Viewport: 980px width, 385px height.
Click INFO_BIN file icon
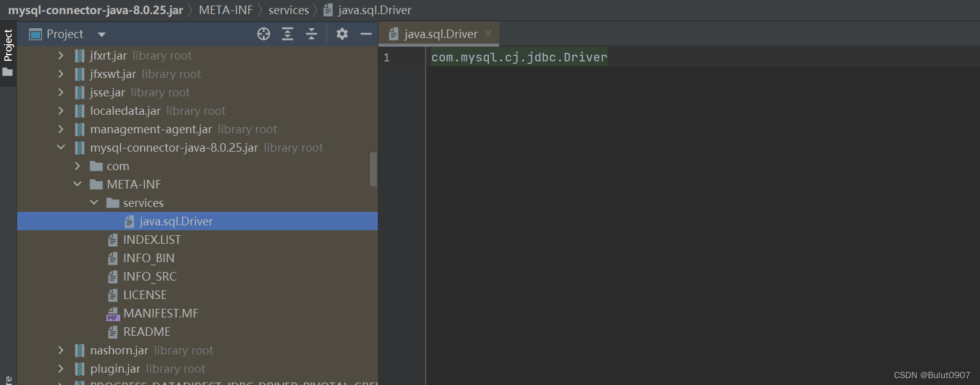(113, 259)
